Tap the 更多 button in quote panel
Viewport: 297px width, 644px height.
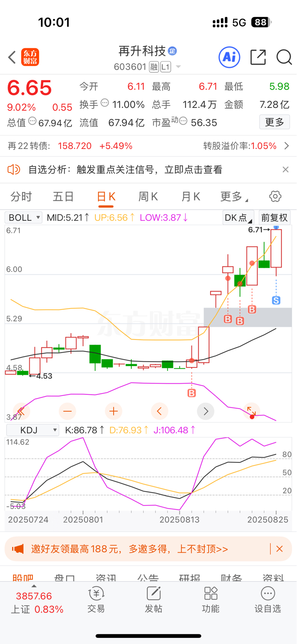click(x=275, y=122)
